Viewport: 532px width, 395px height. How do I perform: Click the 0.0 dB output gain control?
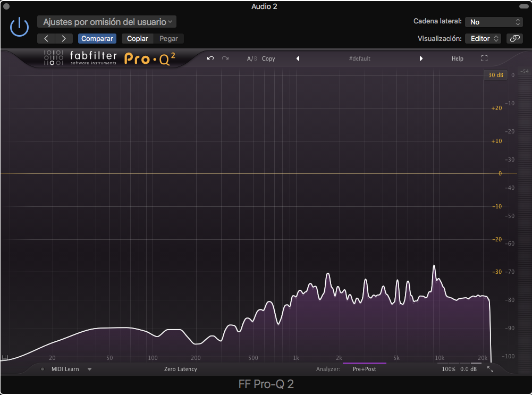(x=468, y=369)
